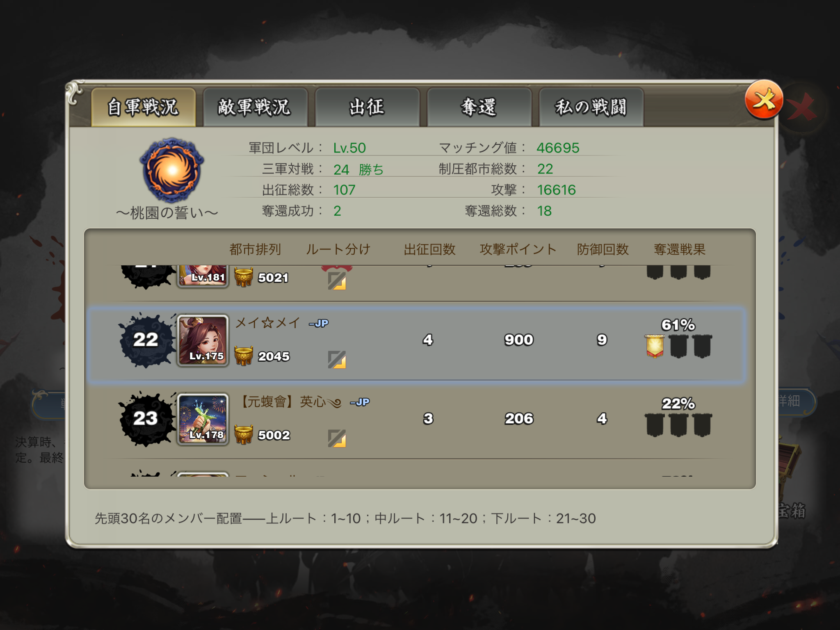This screenshot has height=630, width=840.
Task: Click route edit icon in row 23
Action: pos(337,438)
